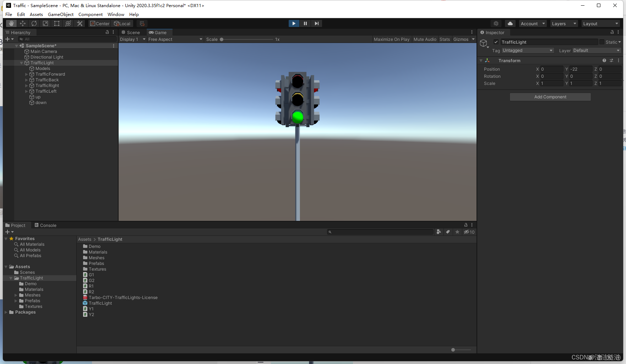Toggle TrafficLight active checkbox
626x364 pixels.
click(496, 42)
